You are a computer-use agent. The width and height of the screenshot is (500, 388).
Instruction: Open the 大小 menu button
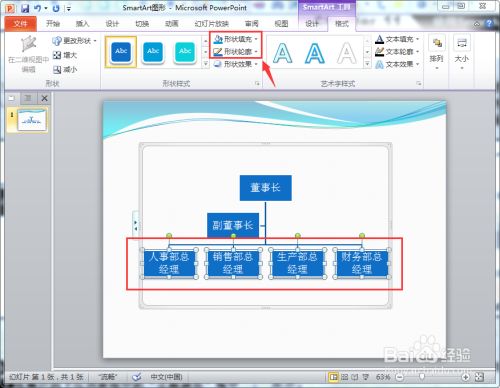(x=462, y=53)
